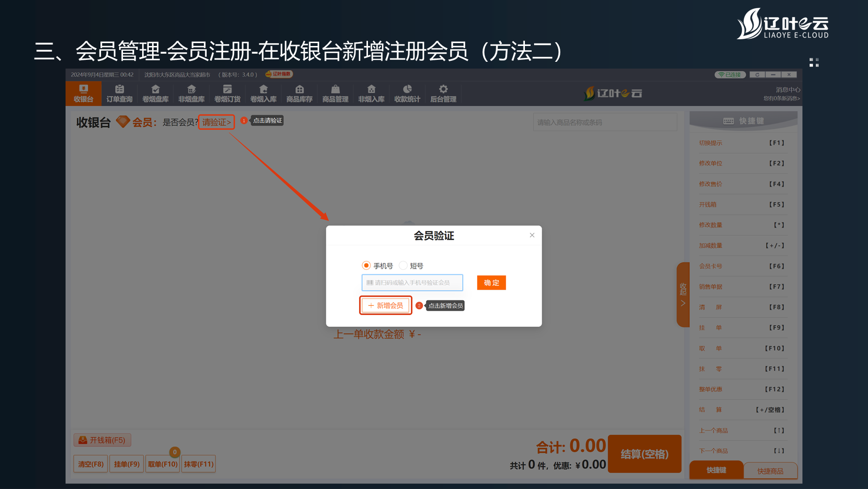
Task: Select 结算 shortcut row in panel
Action: coord(742,410)
